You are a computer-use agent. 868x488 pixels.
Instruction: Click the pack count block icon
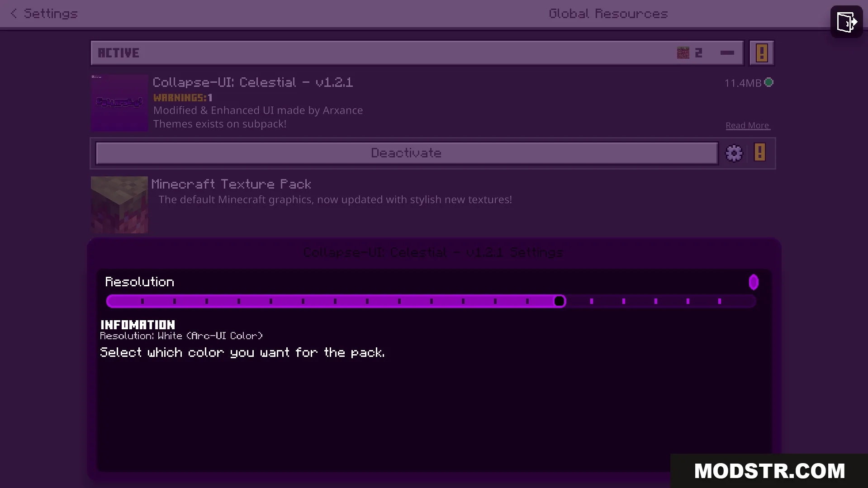683,53
